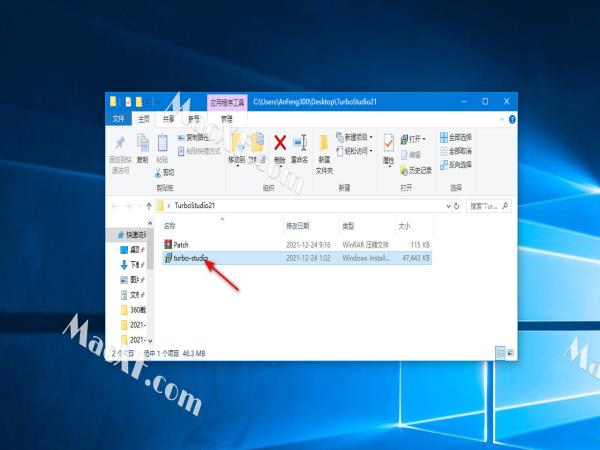Open the Open dropdown in ribbon

click(x=413, y=139)
